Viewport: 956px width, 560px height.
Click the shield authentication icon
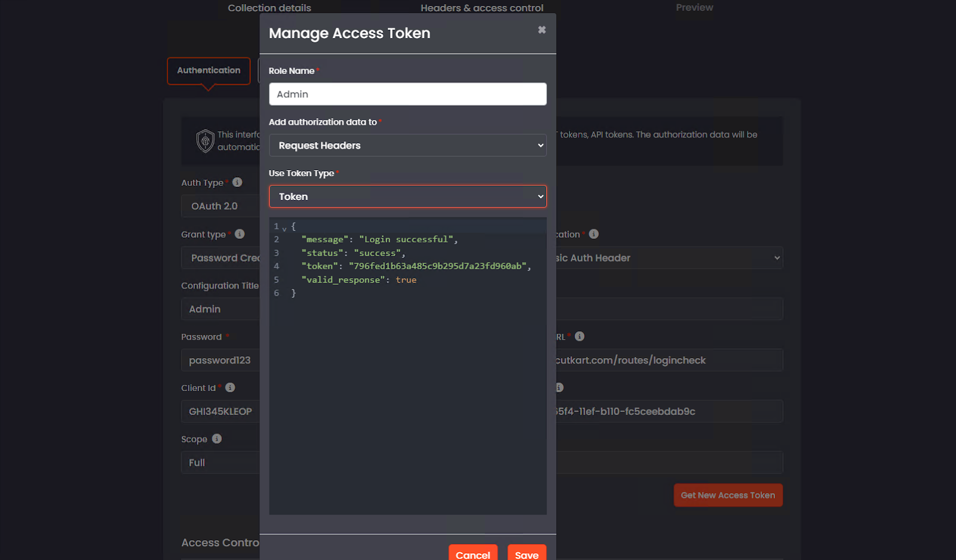pyautogui.click(x=205, y=141)
